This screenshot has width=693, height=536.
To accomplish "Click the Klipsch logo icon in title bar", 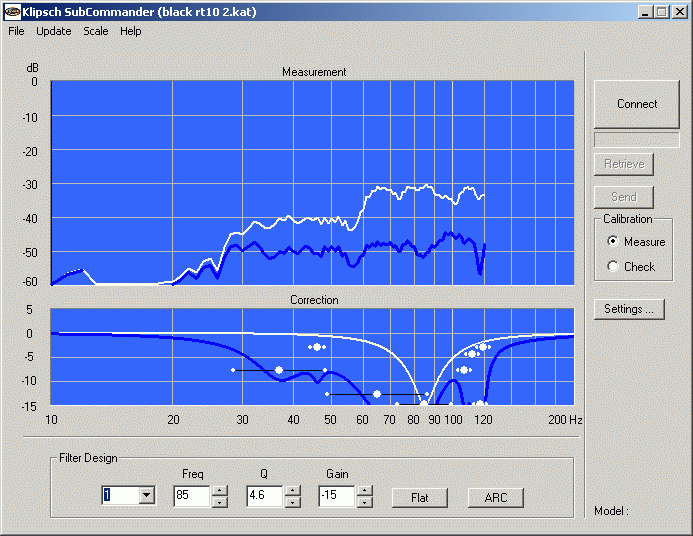I will pyautogui.click(x=12, y=12).
